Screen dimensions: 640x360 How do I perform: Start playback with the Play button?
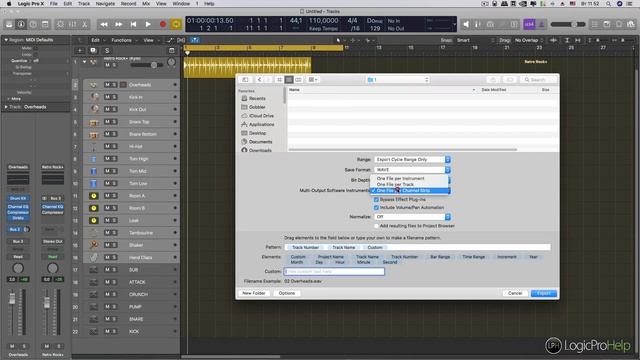click(x=148, y=24)
